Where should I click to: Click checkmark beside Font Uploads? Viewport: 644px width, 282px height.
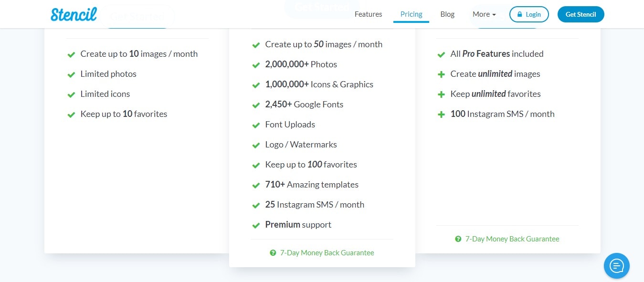point(256,125)
